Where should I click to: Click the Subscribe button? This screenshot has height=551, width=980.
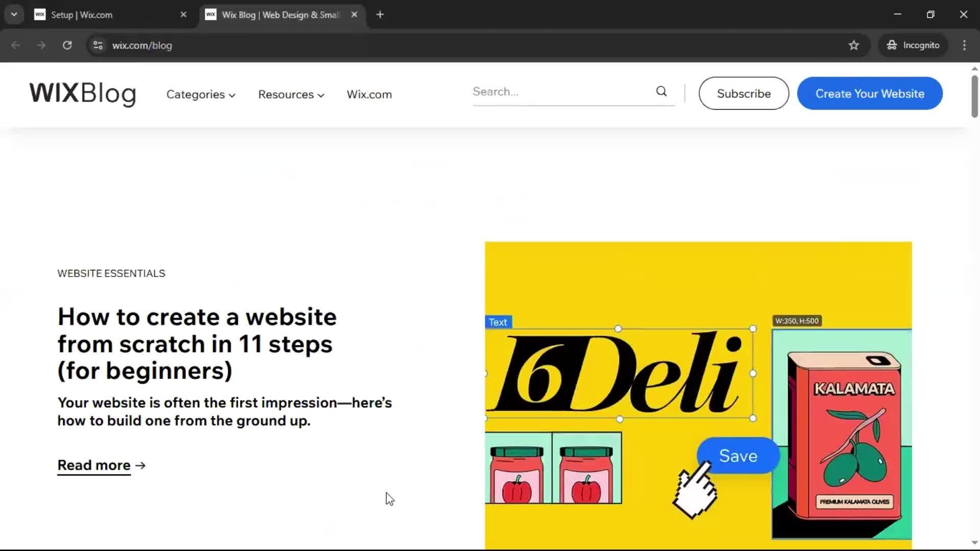tap(744, 93)
